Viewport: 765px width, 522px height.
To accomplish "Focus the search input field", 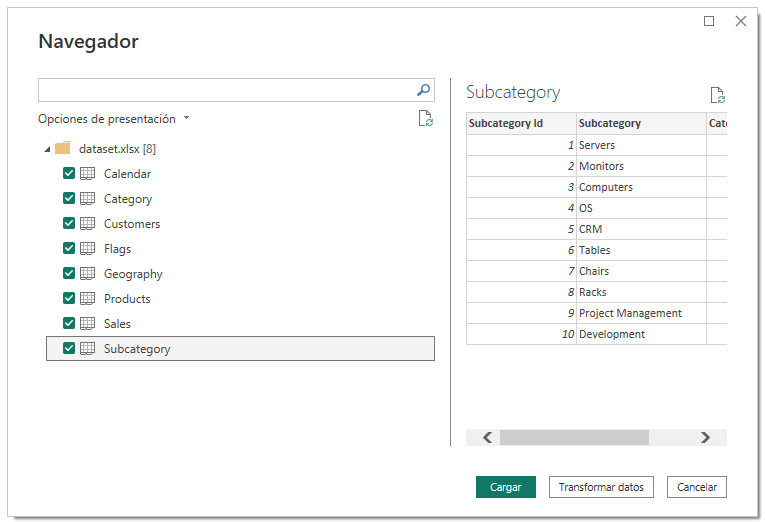I will point(225,90).
